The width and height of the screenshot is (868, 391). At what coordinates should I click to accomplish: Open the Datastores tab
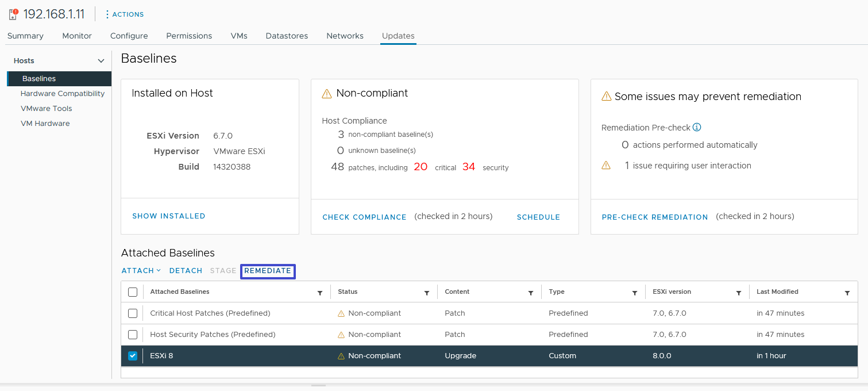[x=287, y=36]
